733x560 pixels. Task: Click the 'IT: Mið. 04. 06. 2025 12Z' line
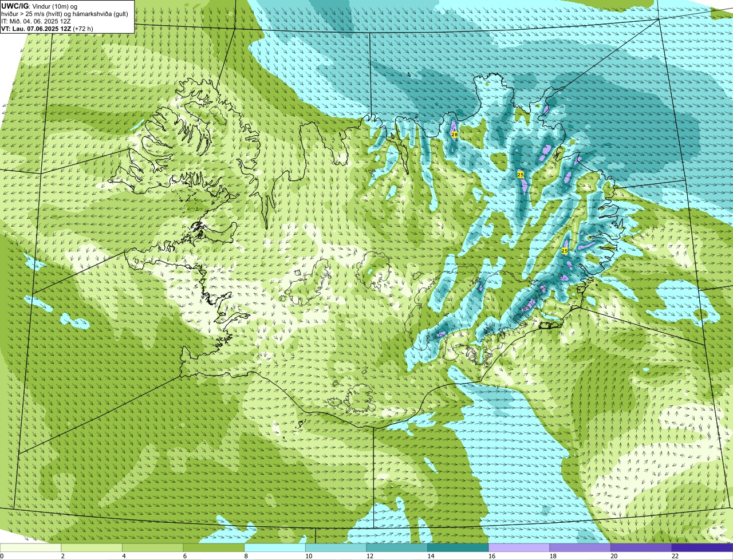(36, 21)
